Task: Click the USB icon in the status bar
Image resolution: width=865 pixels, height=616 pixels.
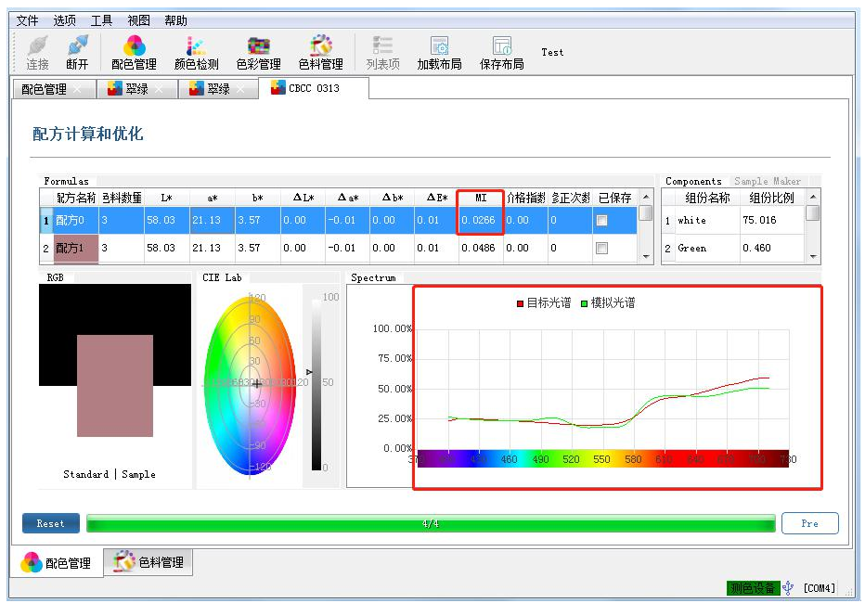Action: [788, 587]
